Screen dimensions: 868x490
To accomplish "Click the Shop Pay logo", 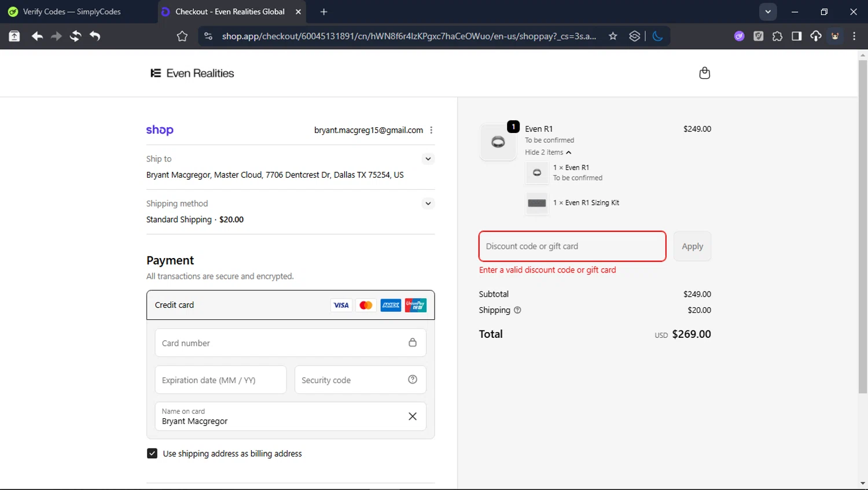I will [x=160, y=130].
